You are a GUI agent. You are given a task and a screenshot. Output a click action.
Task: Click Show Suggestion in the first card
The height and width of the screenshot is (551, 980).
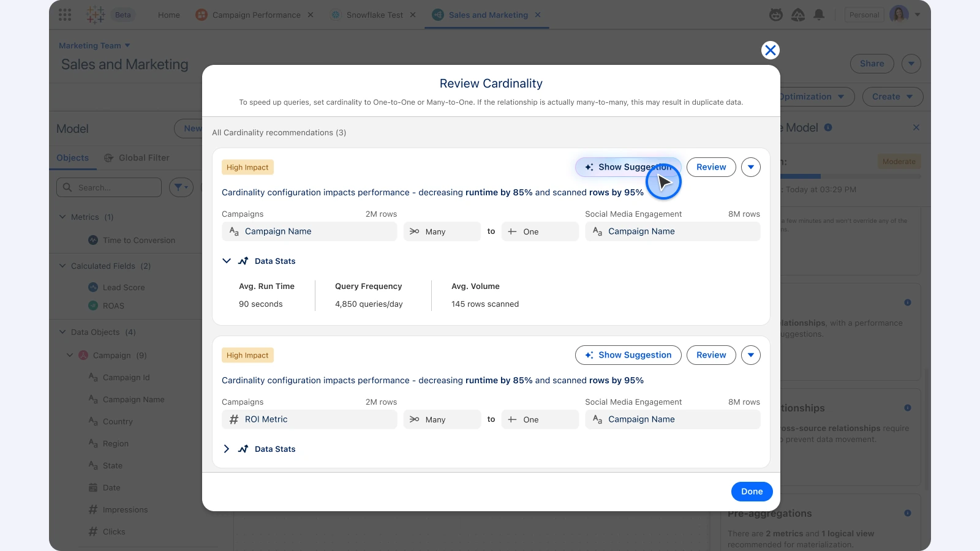tap(628, 167)
